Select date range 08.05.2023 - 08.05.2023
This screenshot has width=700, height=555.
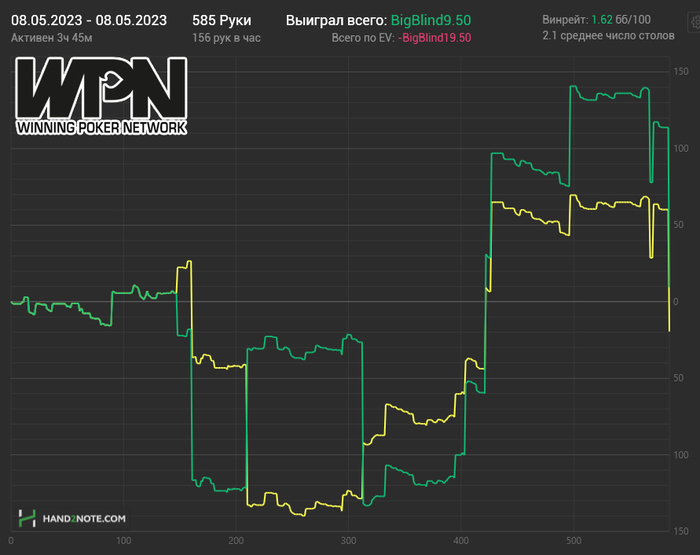tap(89, 21)
